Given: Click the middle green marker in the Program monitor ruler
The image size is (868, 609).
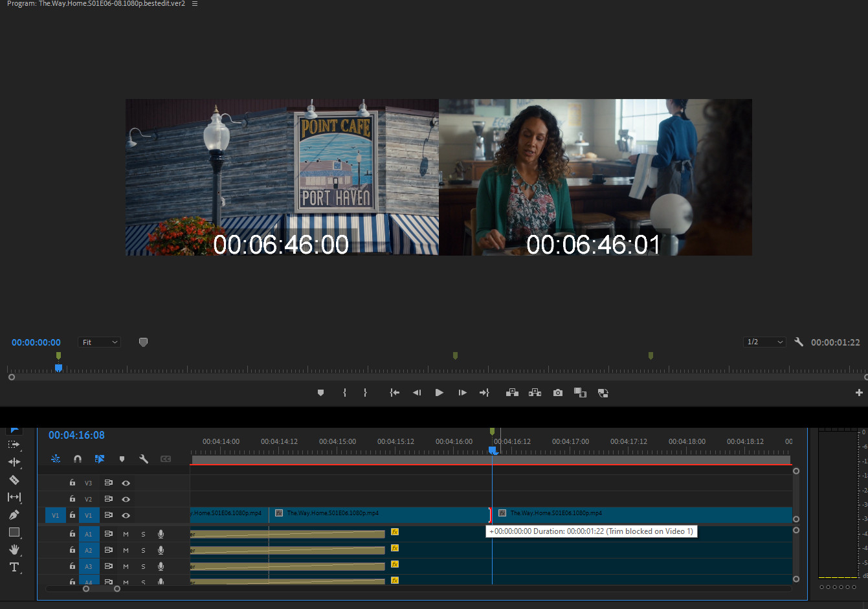Looking at the screenshot, I should (455, 355).
